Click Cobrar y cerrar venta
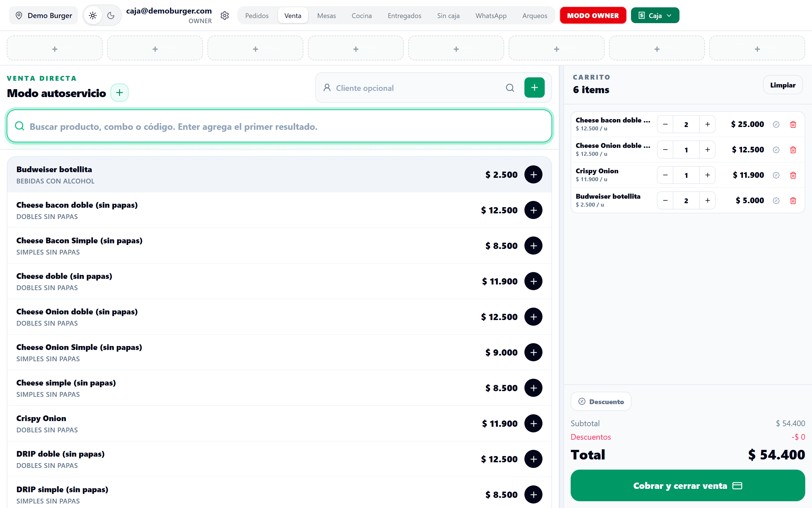Image resolution: width=812 pixels, height=508 pixels. click(687, 485)
